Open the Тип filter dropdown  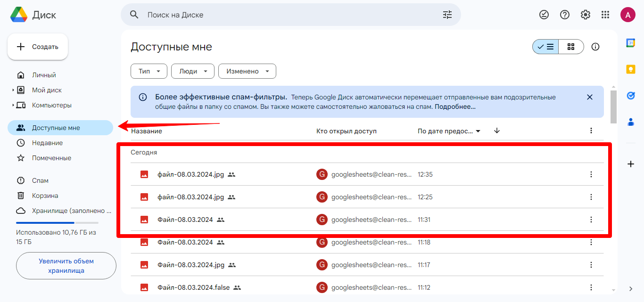(149, 71)
